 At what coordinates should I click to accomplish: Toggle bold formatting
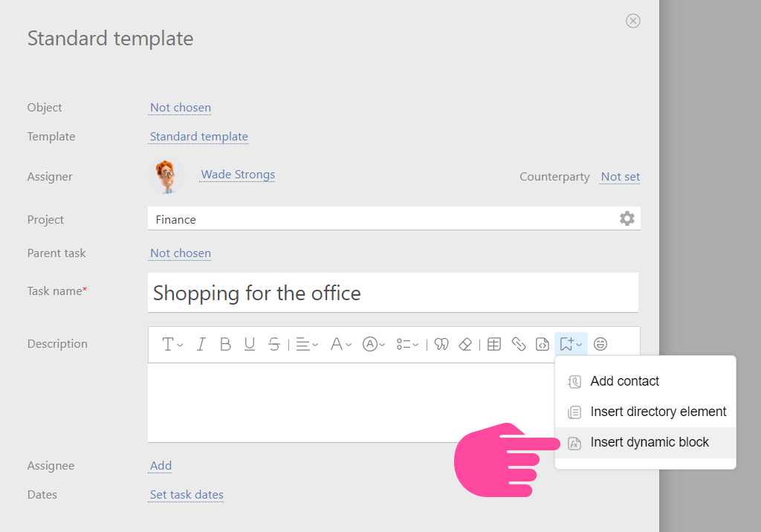225,344
